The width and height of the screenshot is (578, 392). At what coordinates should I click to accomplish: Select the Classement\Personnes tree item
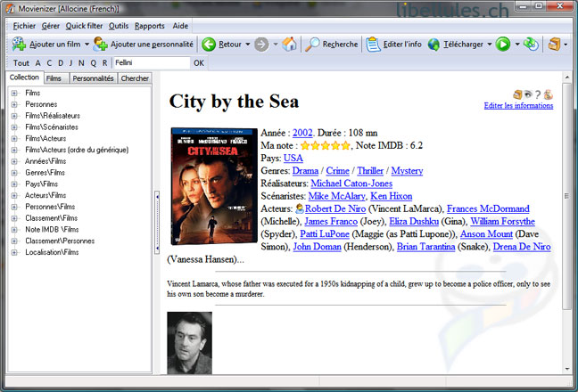pos(60,241)
